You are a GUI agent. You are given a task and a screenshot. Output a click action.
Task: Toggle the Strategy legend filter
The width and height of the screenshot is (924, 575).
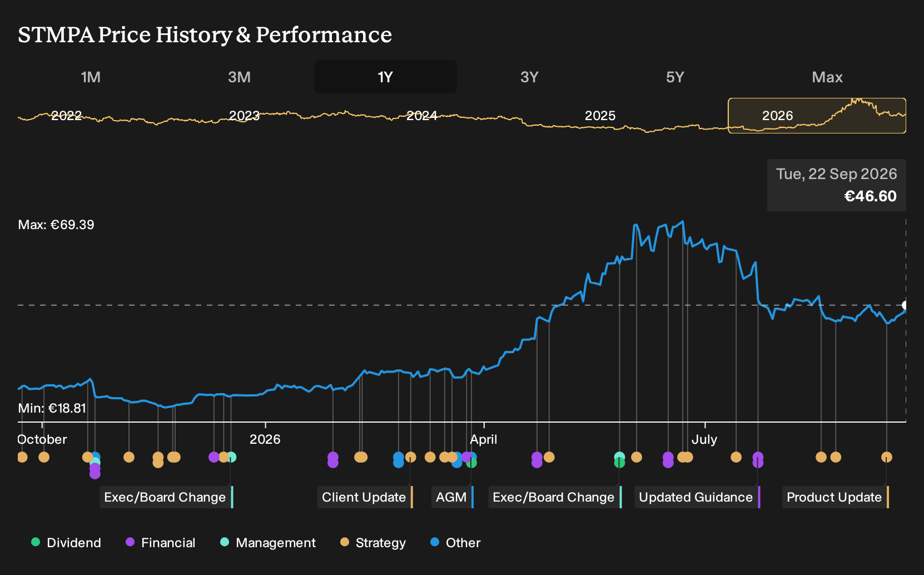pyautogui.click(x=373, y=543)
